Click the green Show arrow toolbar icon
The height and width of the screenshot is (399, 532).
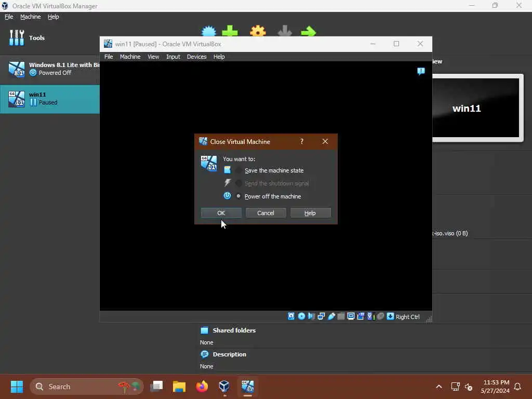pyautogui.click(x=309, y=32)
